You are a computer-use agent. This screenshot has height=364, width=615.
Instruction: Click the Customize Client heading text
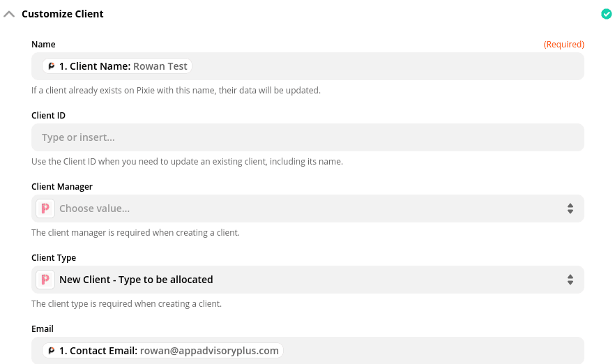pyautogui.click(x=63, y=14)
